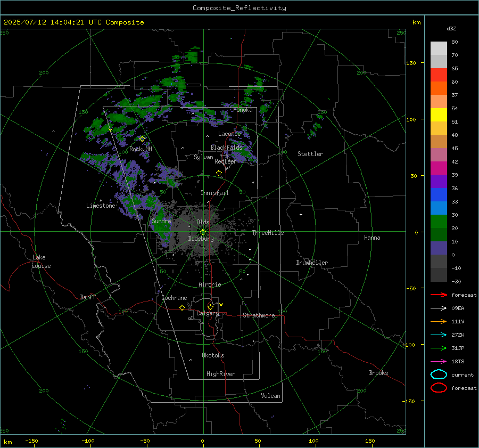Click the Cochrane city label

(174, 298)
